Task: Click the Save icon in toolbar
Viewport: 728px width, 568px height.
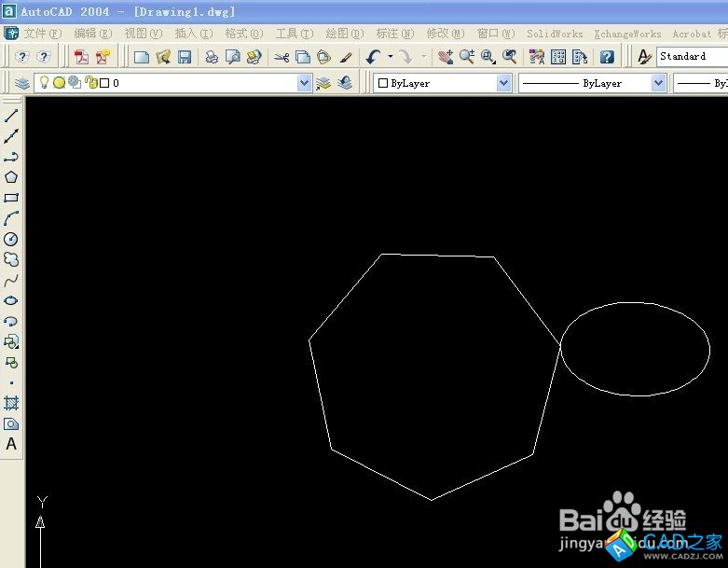Action: (x=185, y=57)
